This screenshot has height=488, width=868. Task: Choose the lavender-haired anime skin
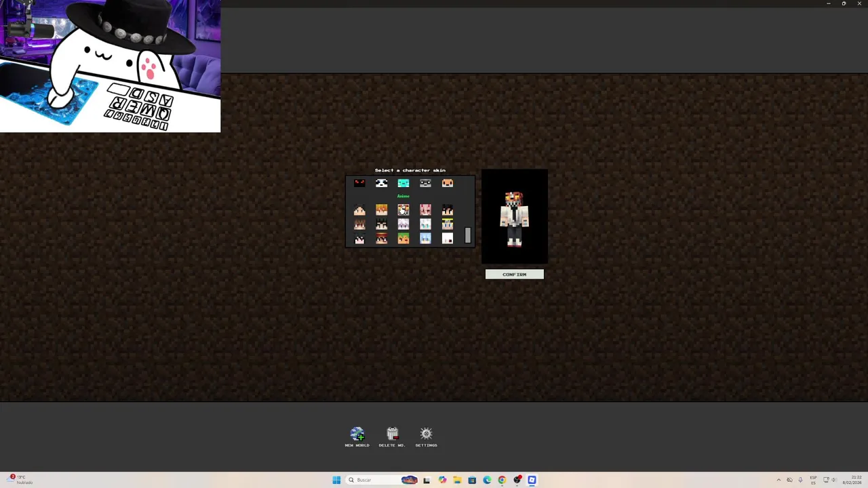pyautogui.click(x=403, y=224)
